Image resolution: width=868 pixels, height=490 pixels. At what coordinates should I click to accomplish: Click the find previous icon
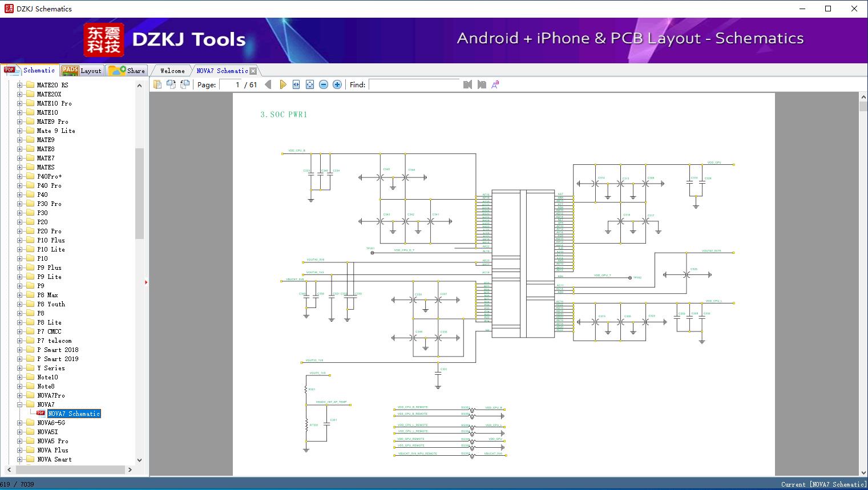468,84
